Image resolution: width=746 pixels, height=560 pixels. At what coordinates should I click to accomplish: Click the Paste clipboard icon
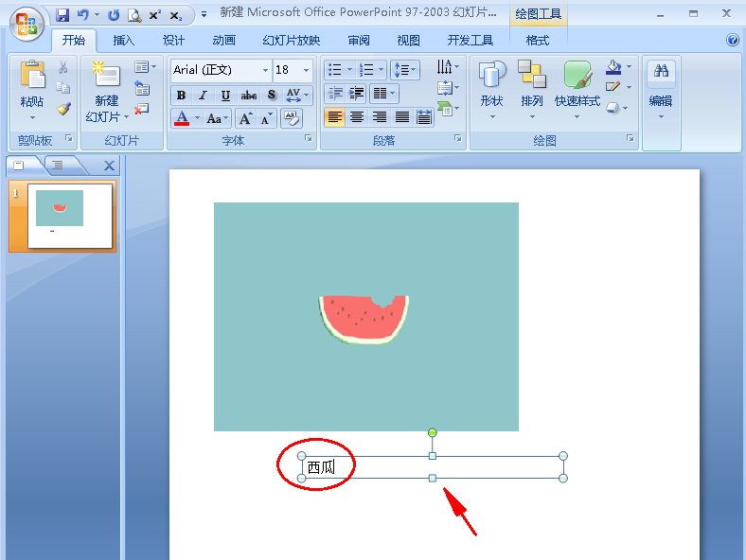tap(32, 78)
